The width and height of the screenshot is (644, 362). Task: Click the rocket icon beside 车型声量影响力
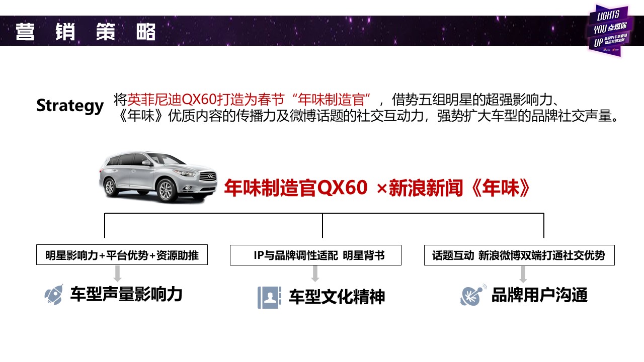coord(53,295)
